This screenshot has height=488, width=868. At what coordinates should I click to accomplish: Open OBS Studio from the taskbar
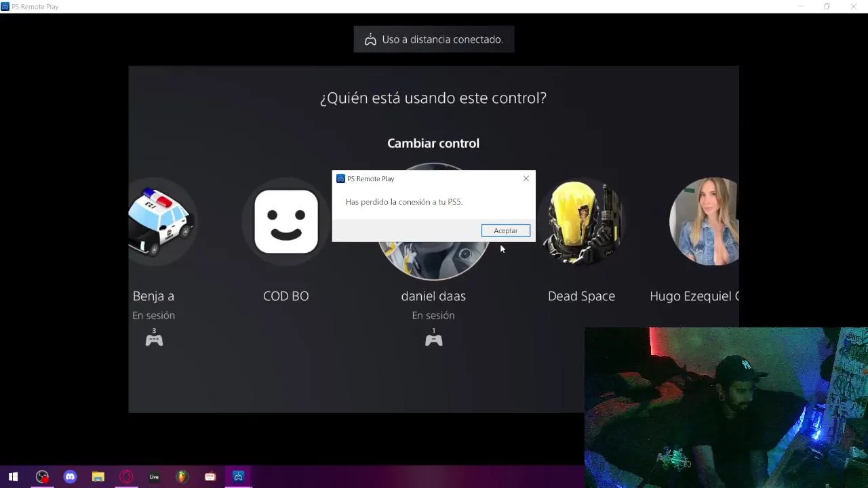(x=42, y=476)
